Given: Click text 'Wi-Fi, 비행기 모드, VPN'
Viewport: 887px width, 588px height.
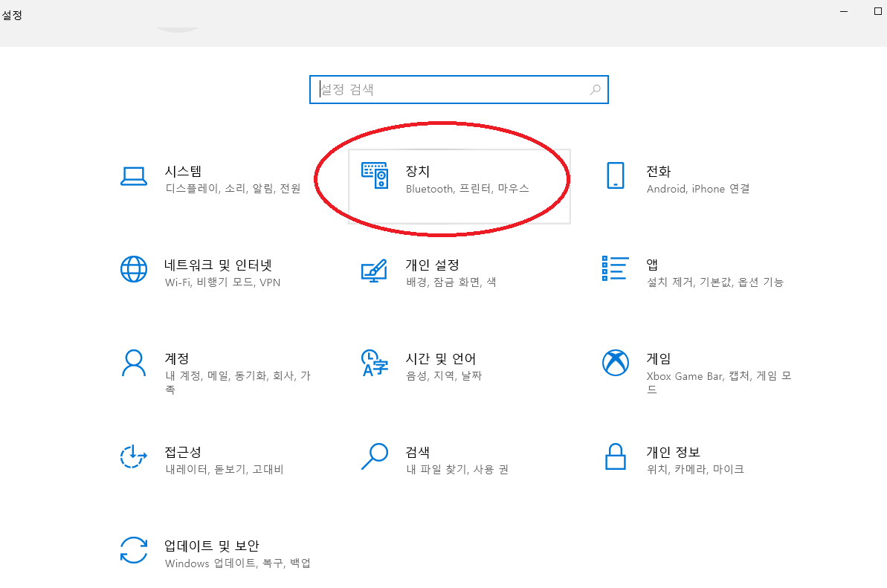Looking at the screenshot, I should tap(223, 282).
